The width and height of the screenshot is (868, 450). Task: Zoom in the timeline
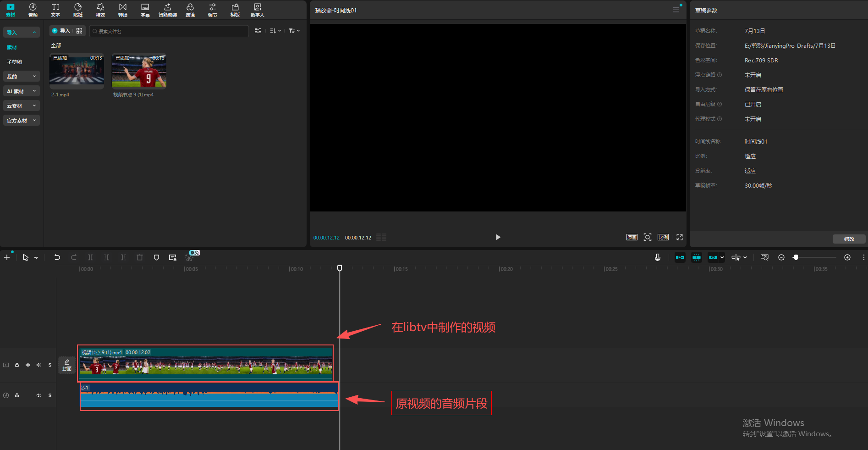pyautogui.click(x=847, y=257)
